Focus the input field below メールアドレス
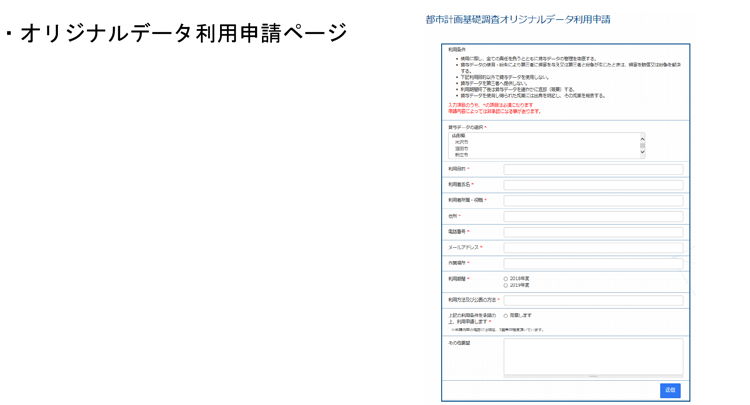Viewport: 750px width, 405px height. (x=593, y=263)
